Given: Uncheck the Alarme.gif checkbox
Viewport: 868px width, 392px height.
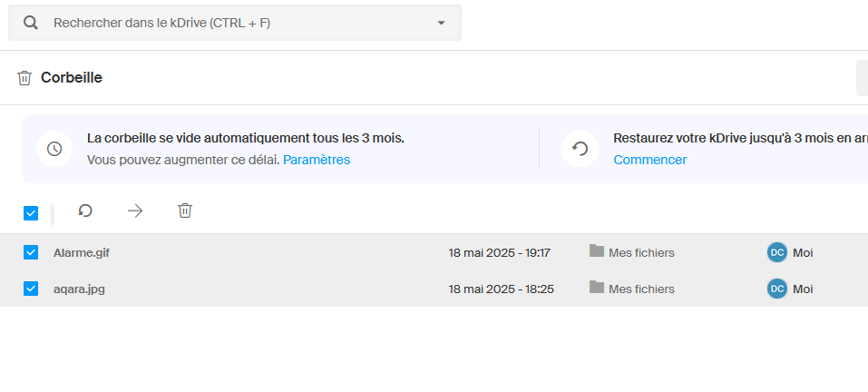Looking at the screenshot, I should point(31,252).
